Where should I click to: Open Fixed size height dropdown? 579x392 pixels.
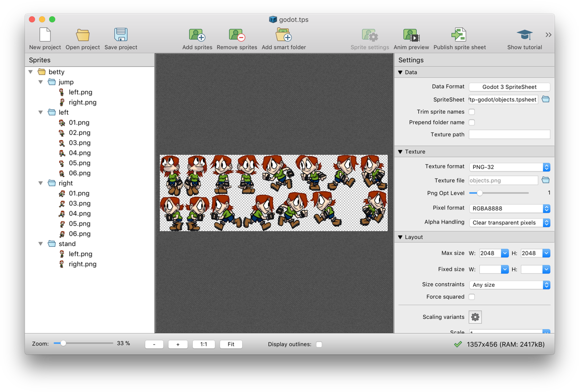pos(546,269)
